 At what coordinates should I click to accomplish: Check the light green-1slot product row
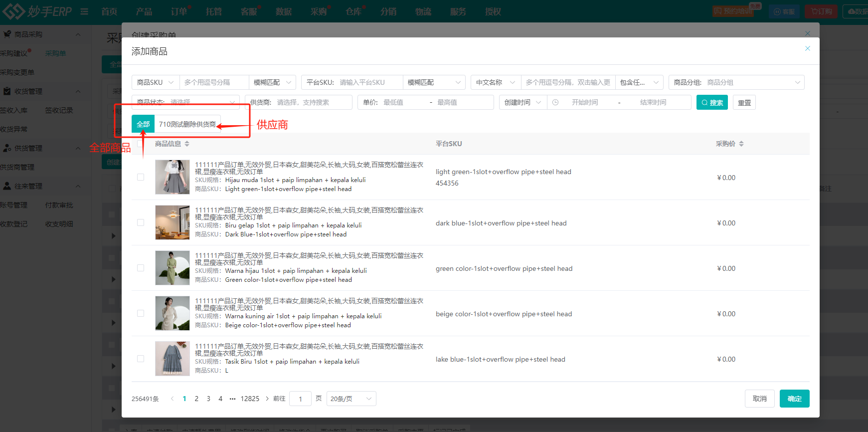(141, 177)
